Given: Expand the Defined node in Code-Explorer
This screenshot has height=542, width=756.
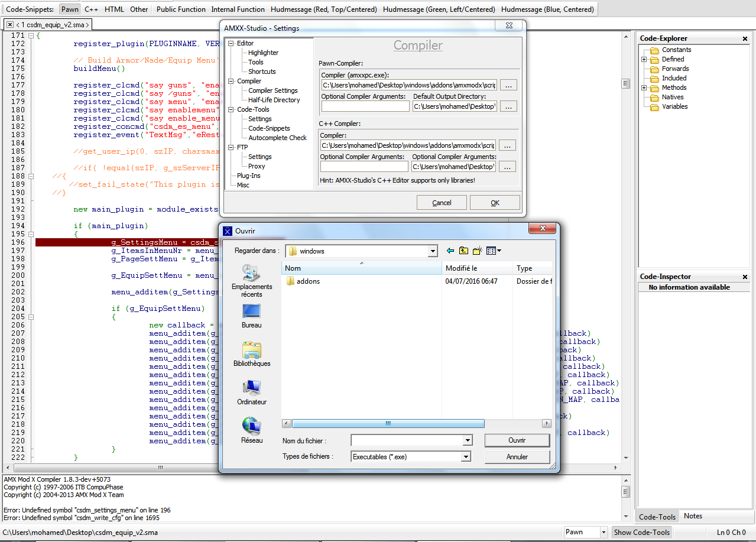Looking at the screenshot, I should coord(644,59).
